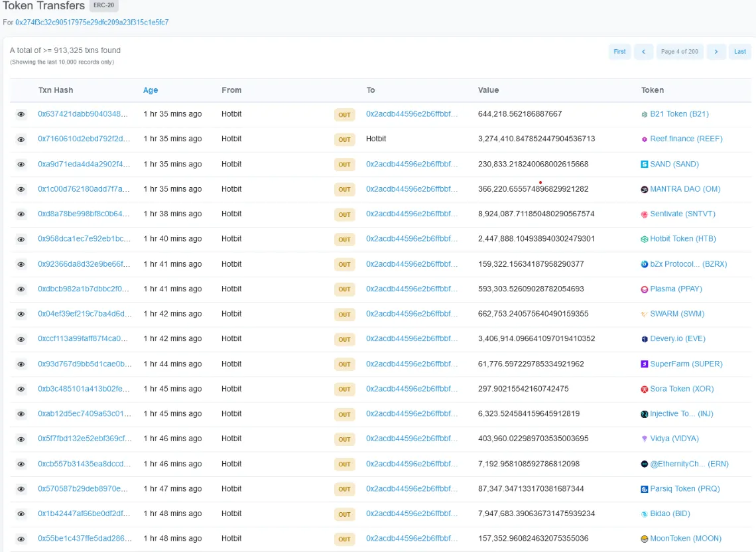Open txn hash 0x5f7fbd132e52ebf369cf

84,439
